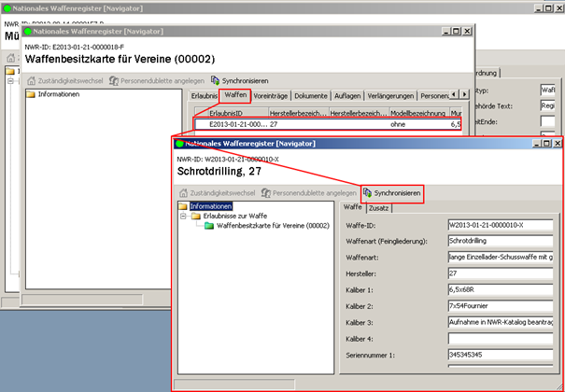
Task: Open the Auflagen tab
Action: pos(347,95)
